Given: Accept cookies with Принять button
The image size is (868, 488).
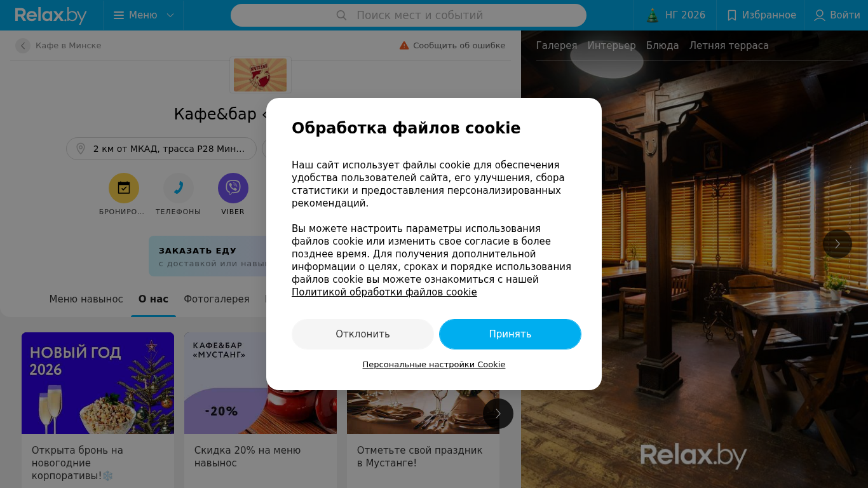Looking at the screenshot, I should point(510,334).
